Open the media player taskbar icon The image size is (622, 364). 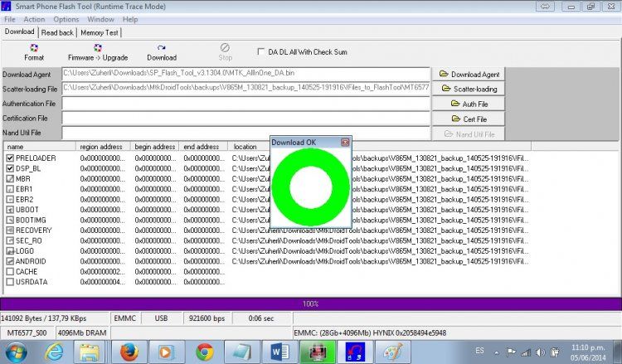(x=166, y=352)
